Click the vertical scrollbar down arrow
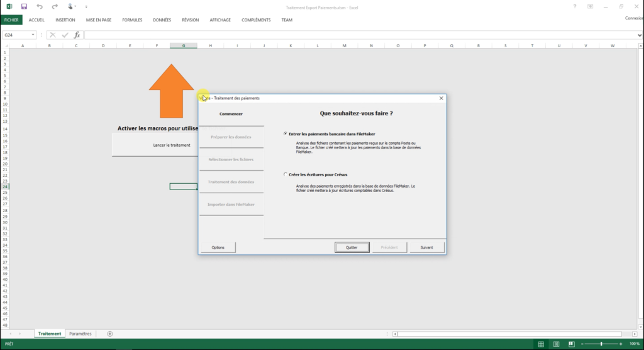This screenshot has width=644, height=350. click(x=640, y=327)
